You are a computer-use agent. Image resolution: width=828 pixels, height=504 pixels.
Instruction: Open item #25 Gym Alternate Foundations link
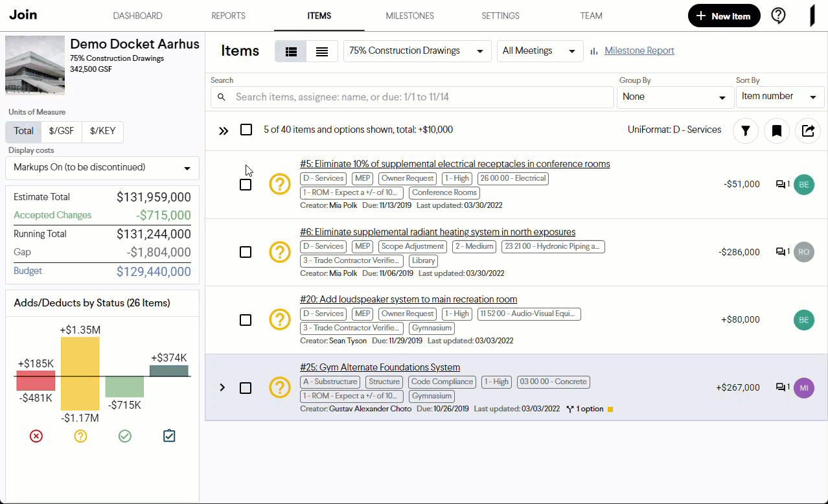(380, 367)
